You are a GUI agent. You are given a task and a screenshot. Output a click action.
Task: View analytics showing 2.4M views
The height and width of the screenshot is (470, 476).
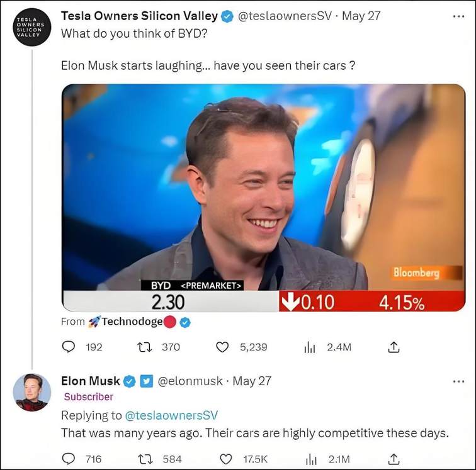310,347
